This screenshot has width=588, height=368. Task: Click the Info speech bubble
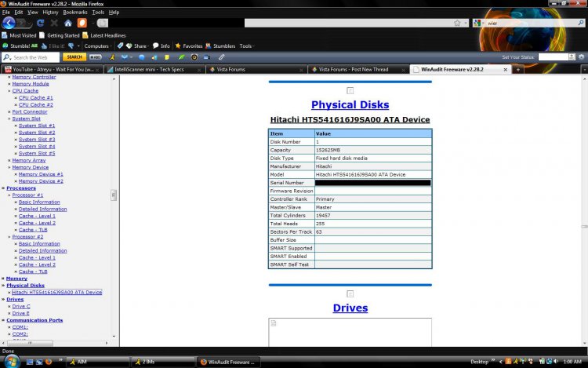point(162,46)
